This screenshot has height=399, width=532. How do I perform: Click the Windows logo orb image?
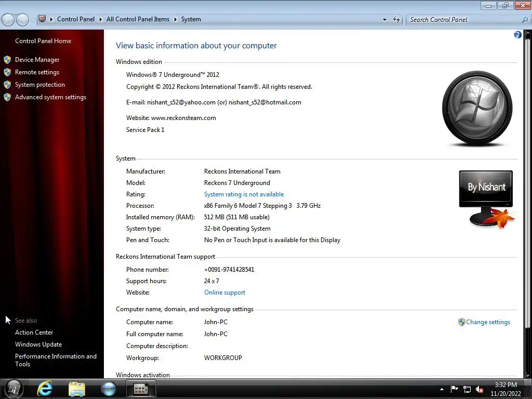point(477,109)
